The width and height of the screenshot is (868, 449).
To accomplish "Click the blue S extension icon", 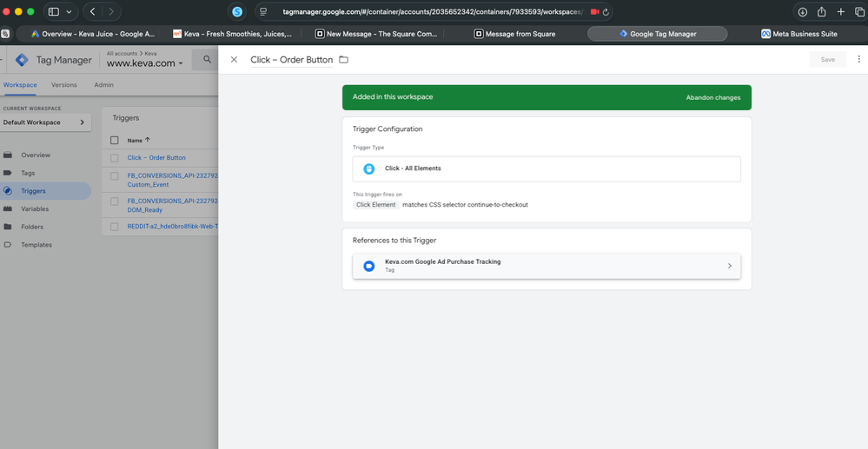I will click(x=237, y=11).
